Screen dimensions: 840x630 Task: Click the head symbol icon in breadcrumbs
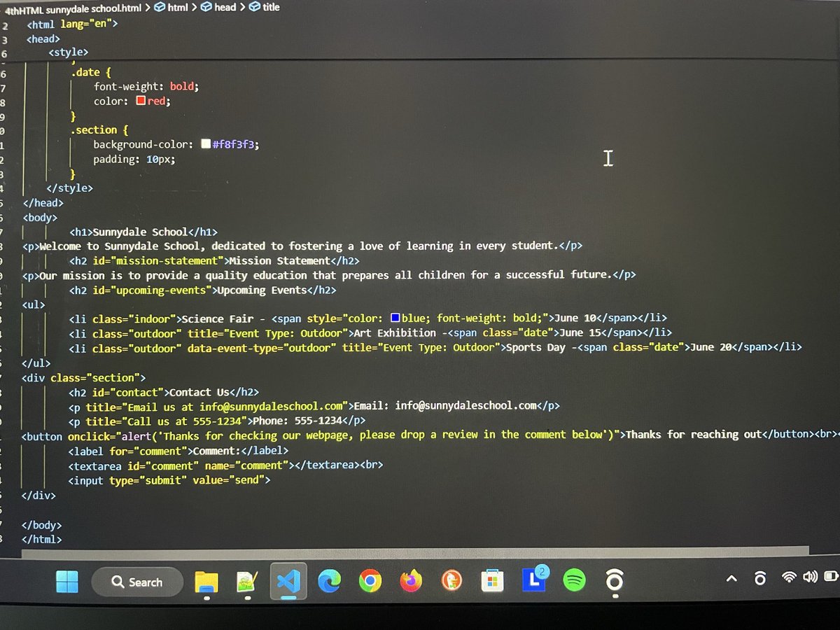point(206,7)
